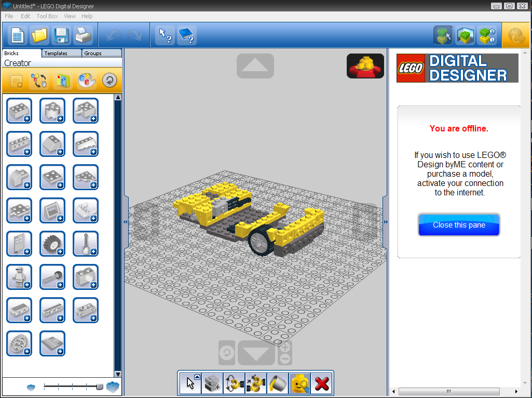Screen dimensions: 532x398
Task: Click the minifig thumbnail in viewport corner
Action: pos(365,66)
